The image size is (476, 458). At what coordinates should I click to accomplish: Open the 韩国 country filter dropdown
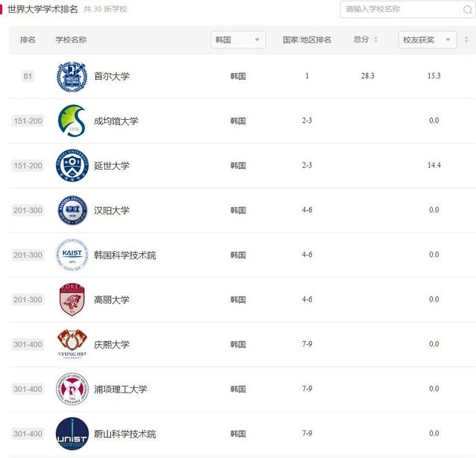click(238, 39)
